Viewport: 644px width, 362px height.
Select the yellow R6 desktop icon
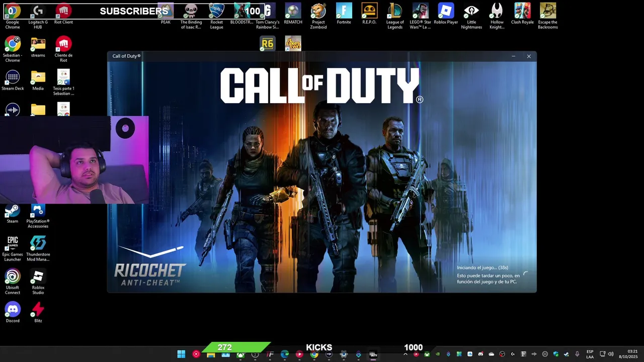pyautogui.click(x=267, y=43)
